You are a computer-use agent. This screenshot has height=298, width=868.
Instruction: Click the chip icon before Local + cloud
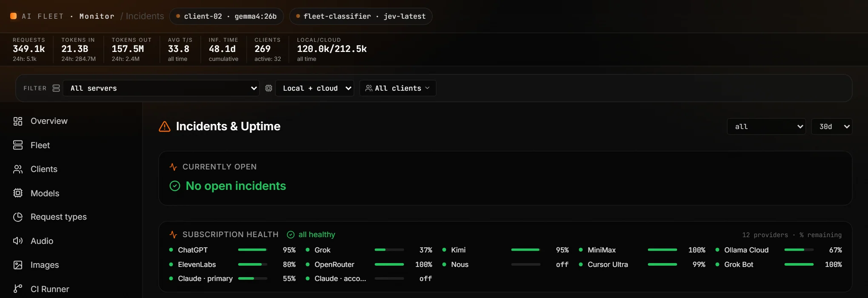click(268, 88)
